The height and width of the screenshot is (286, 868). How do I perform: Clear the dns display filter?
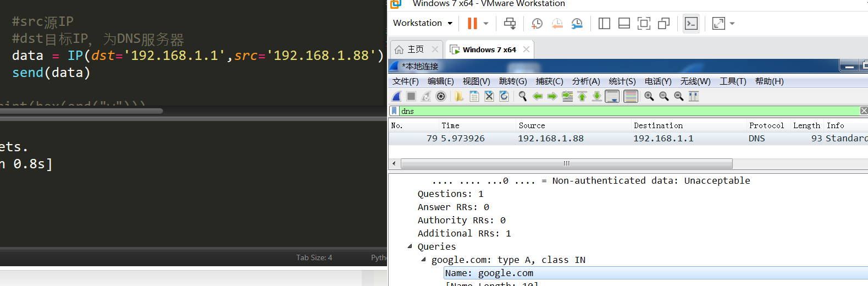coord(864,111)
